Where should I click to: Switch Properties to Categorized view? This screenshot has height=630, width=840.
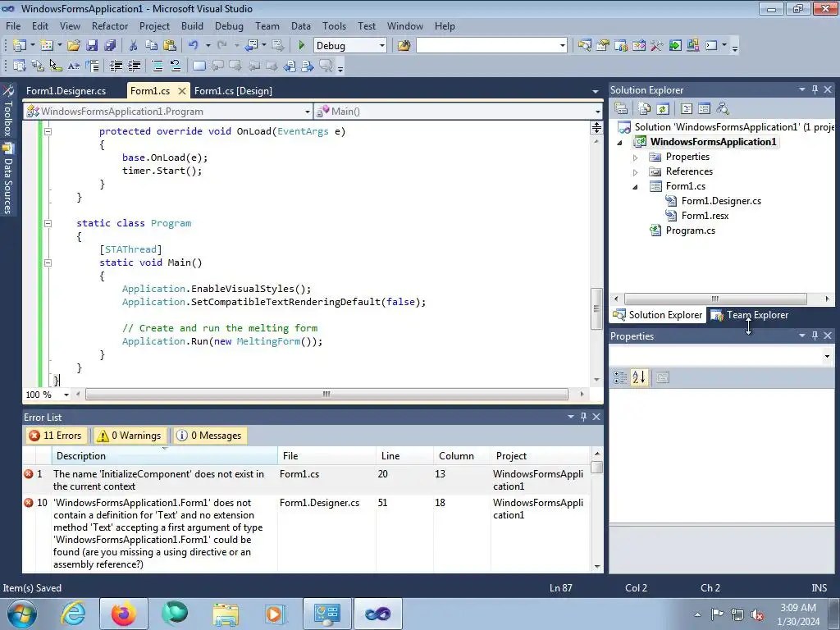(620, 377)
